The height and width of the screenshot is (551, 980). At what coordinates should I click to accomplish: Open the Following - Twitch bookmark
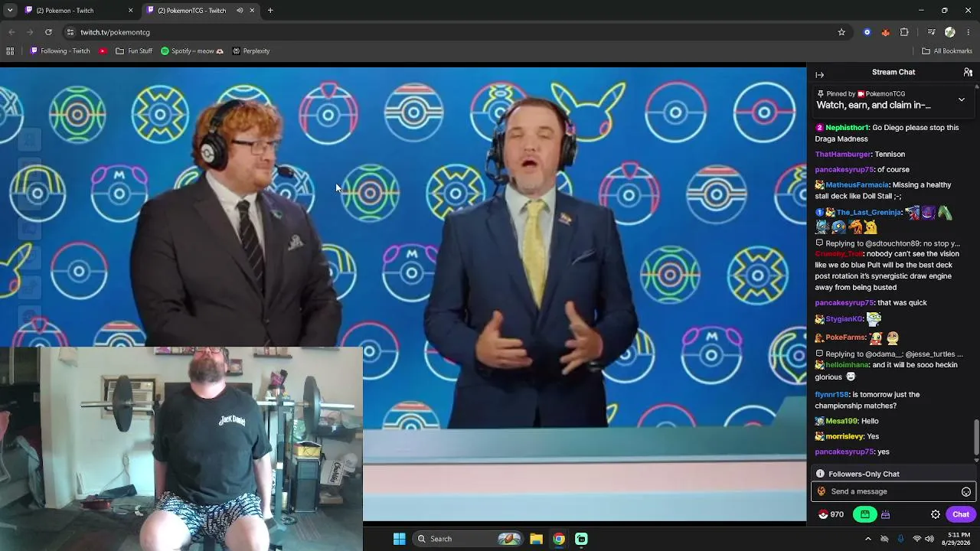pyautogui.click(x=60, y=51)
